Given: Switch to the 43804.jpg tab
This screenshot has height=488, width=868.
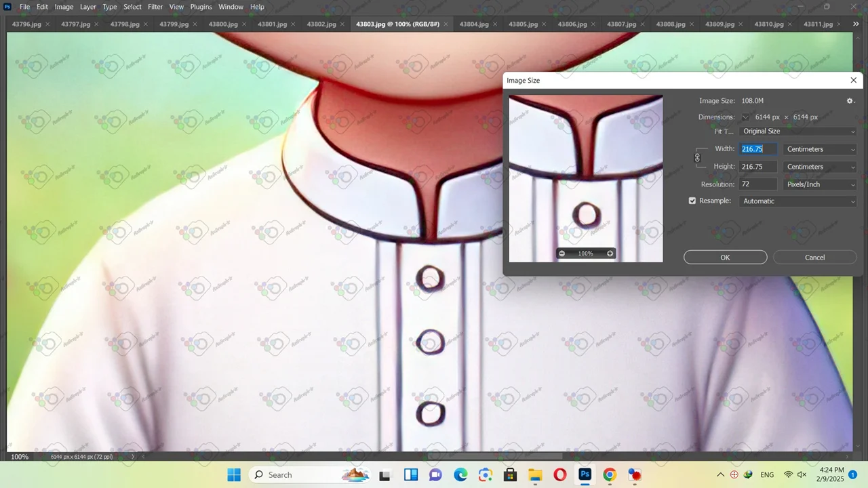Looking at the screenshot, I should coord(473,24).
